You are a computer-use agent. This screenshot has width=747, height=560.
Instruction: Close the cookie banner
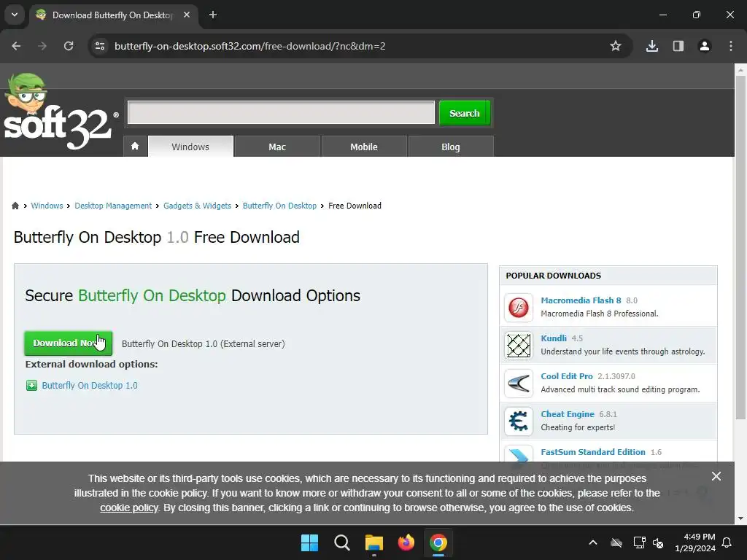point(716,476)
